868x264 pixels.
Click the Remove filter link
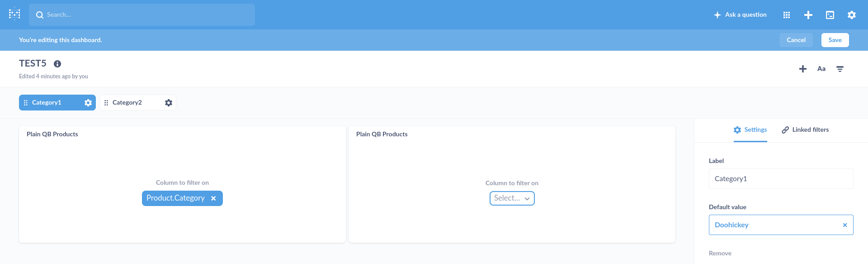coord(720,253)
